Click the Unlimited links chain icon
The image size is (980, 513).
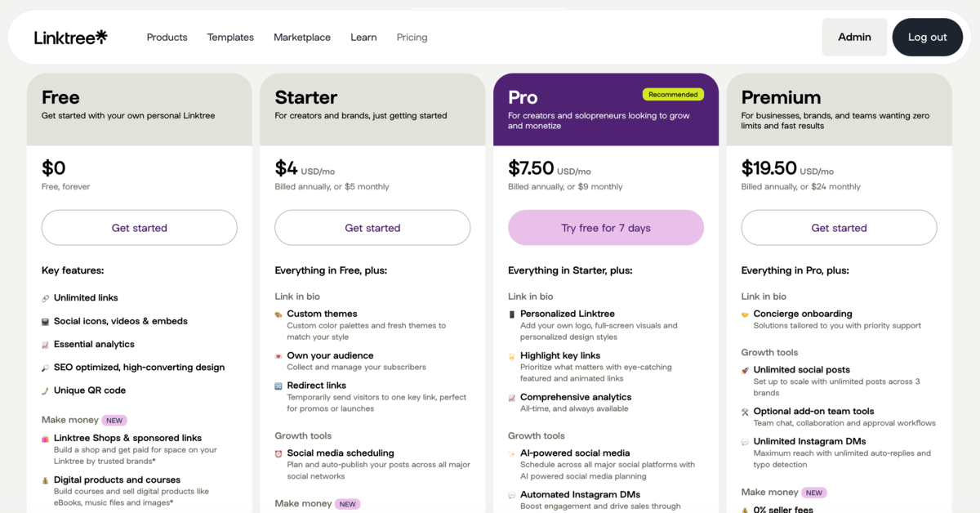point(46,298)
